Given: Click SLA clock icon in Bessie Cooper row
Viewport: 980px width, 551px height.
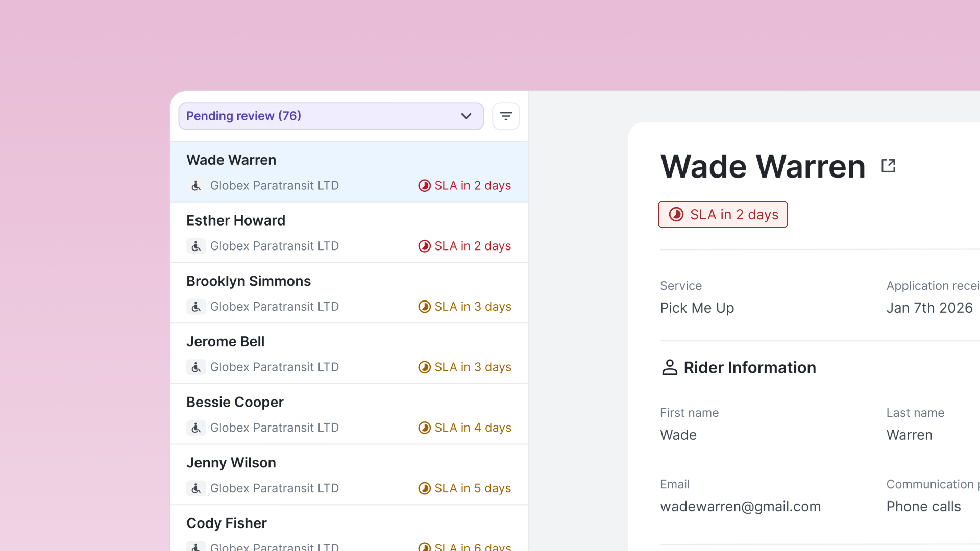Looking at the screenshot, I should pos(424,428).
